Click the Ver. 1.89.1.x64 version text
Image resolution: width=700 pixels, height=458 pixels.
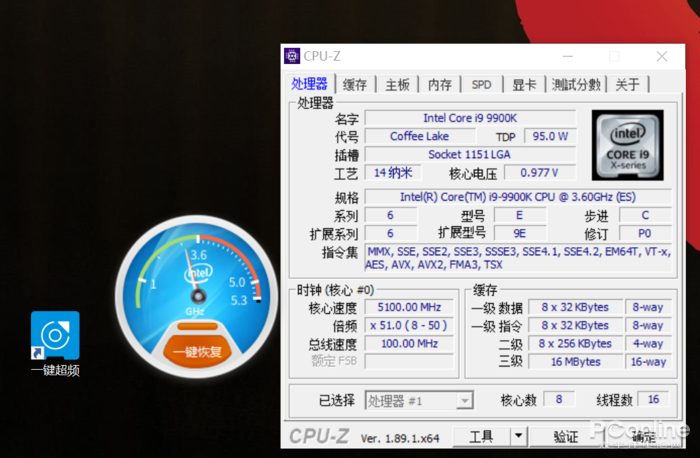400,439
